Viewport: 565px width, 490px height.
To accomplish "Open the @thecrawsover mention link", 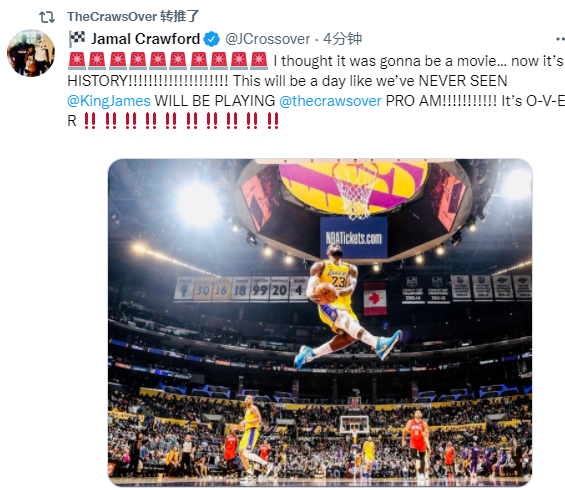I will coord(330,101).
